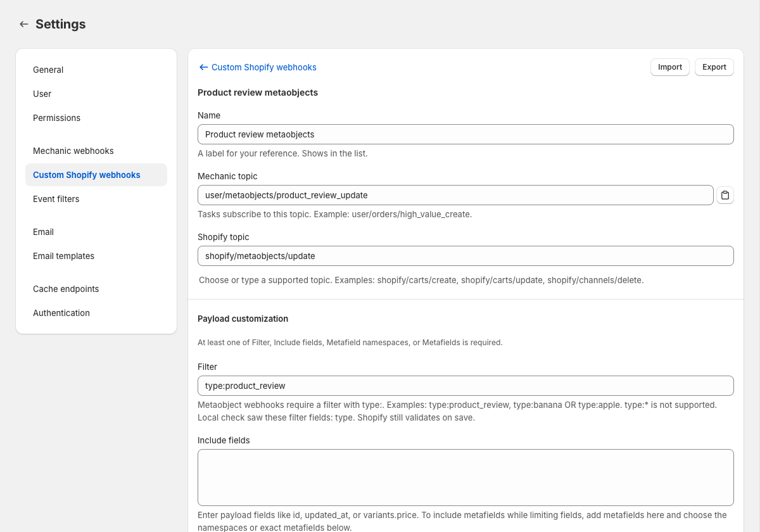Select Custom Shopify webhooks in sidebar
The image size is (760, 532).
pyautogui.click(x=96, y=175)
